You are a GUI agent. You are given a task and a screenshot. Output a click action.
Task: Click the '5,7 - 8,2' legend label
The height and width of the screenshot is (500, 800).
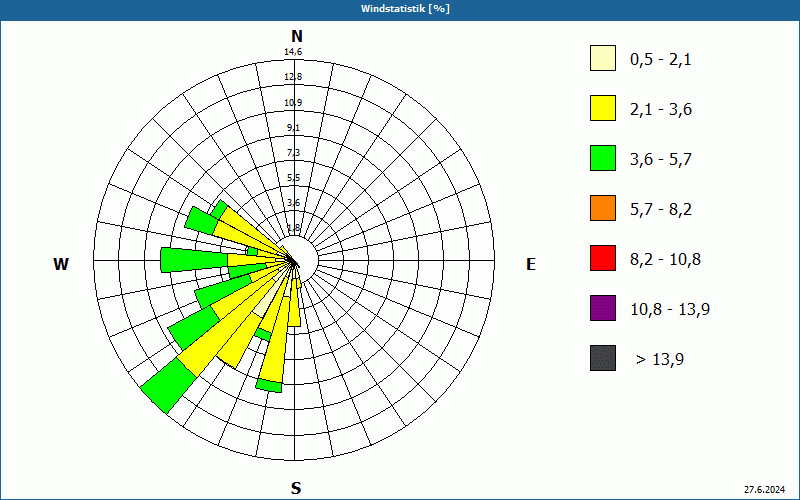661,210
